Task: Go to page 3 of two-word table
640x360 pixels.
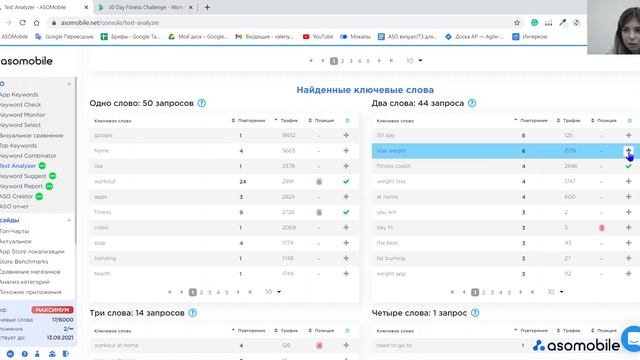Action: tap(492, 292)
